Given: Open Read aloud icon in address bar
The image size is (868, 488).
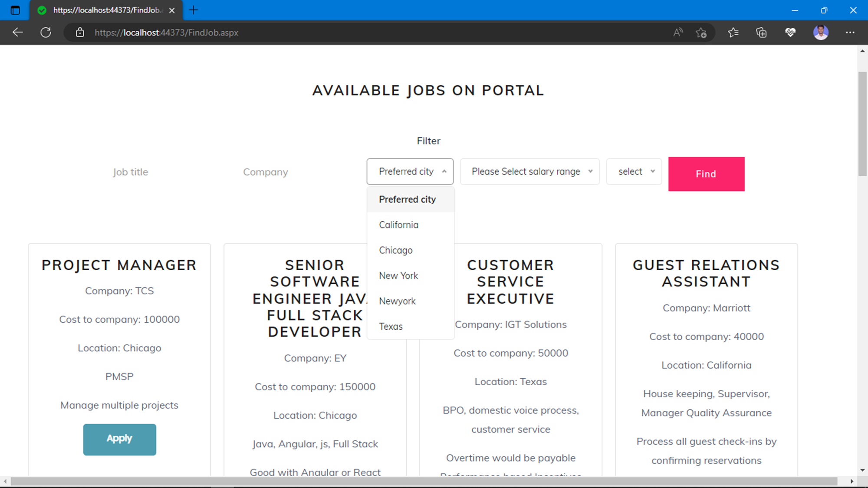Looking at the screenshot, I should [678, 33].
